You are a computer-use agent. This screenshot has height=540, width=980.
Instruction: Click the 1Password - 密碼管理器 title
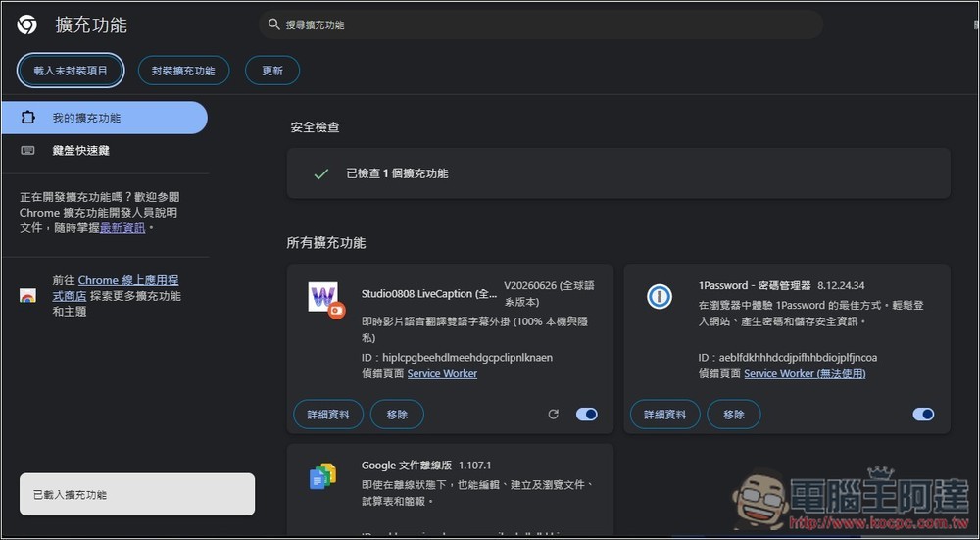[755, 285]
